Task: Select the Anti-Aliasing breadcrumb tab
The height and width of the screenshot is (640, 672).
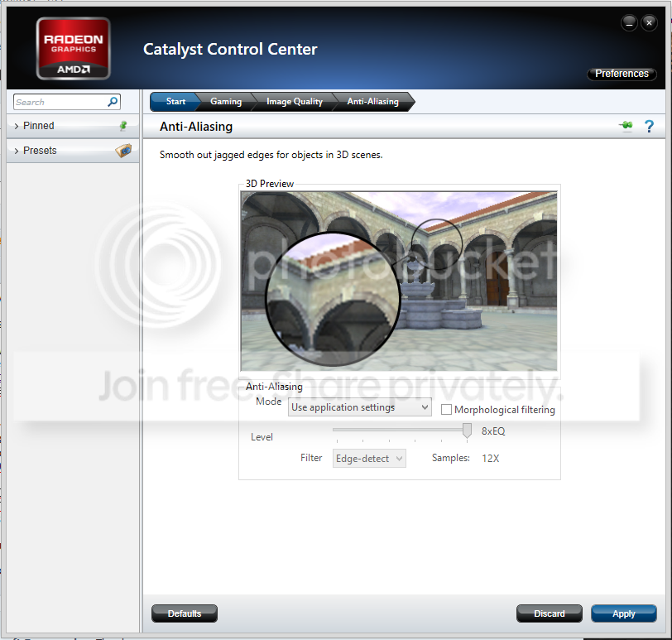Action: [x=372, y=102]
